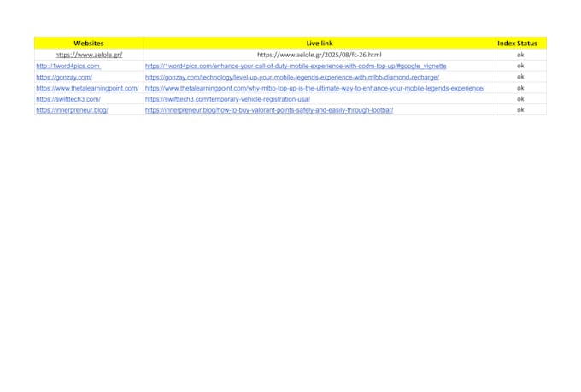Image resolution: width=581 pixels, height=392 pixels.
Task: Select the ok status in thetalearningpoint row
Action: tap(520, 88)
